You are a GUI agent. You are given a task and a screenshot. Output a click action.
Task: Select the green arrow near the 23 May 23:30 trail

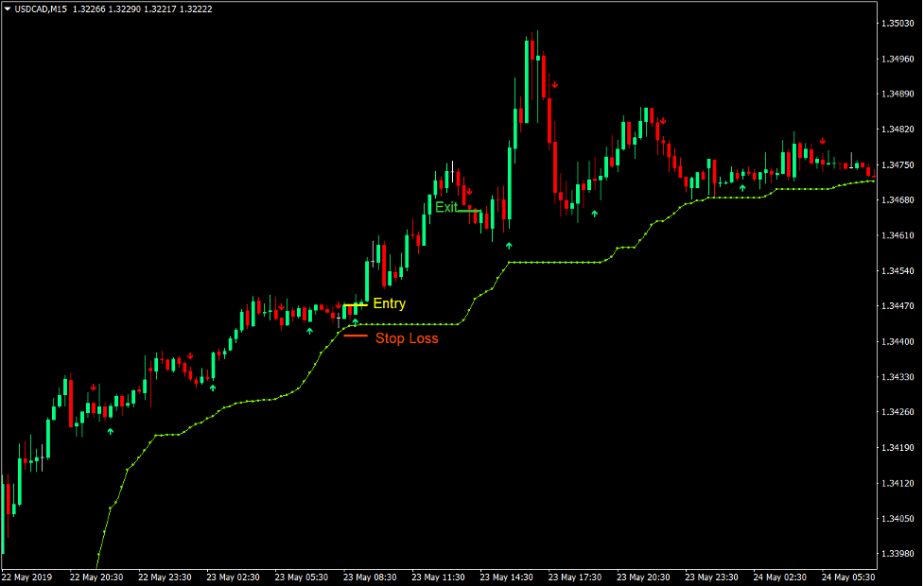click(x=742, y=187)
